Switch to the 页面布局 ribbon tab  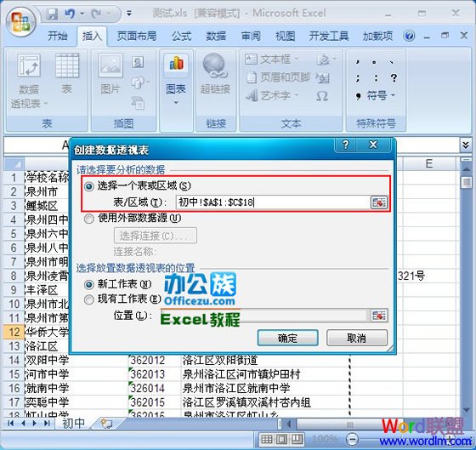(x=137, y=37)
